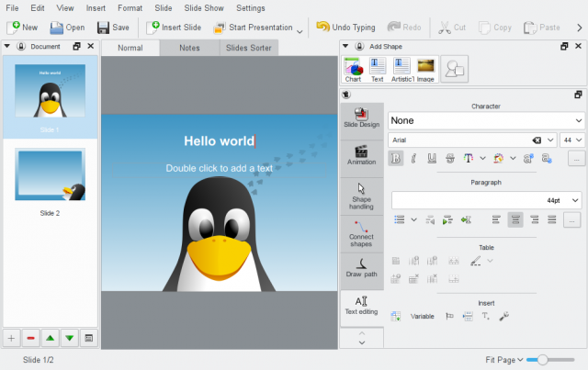Move slide up with green arrow
This screenshot has width=588, height=370.
click(51, 338)
